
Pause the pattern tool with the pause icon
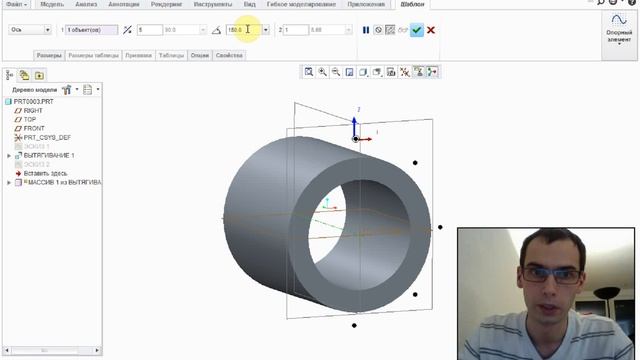[x=366, y=30]
